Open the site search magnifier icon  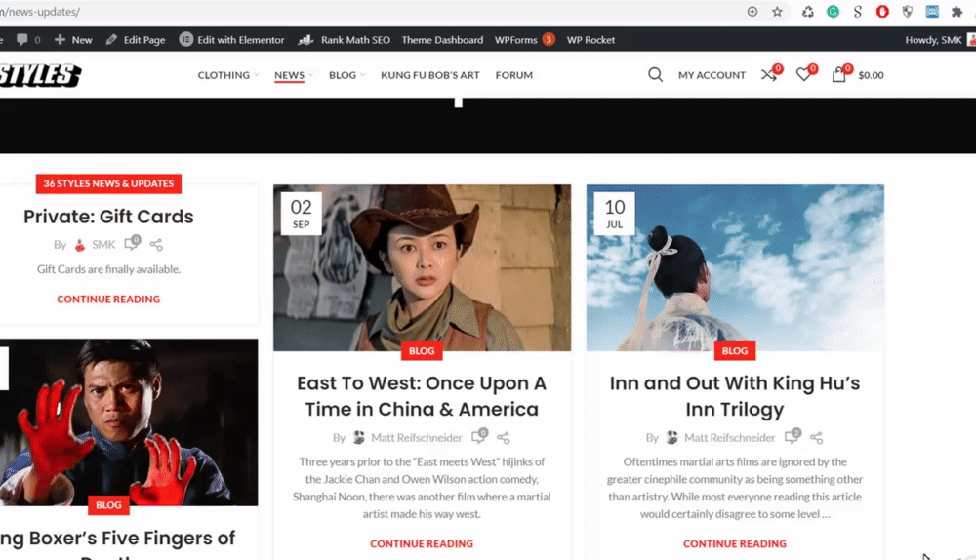click(x=655, y=75)
